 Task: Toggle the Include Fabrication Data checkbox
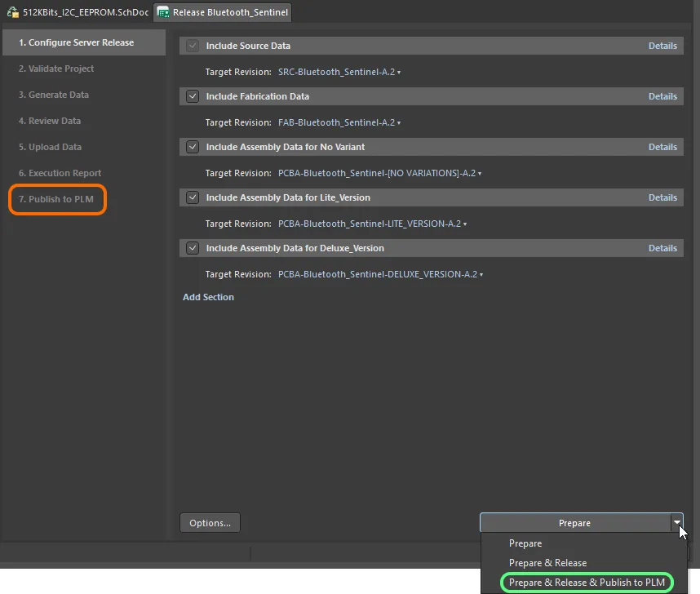(193, 96)
